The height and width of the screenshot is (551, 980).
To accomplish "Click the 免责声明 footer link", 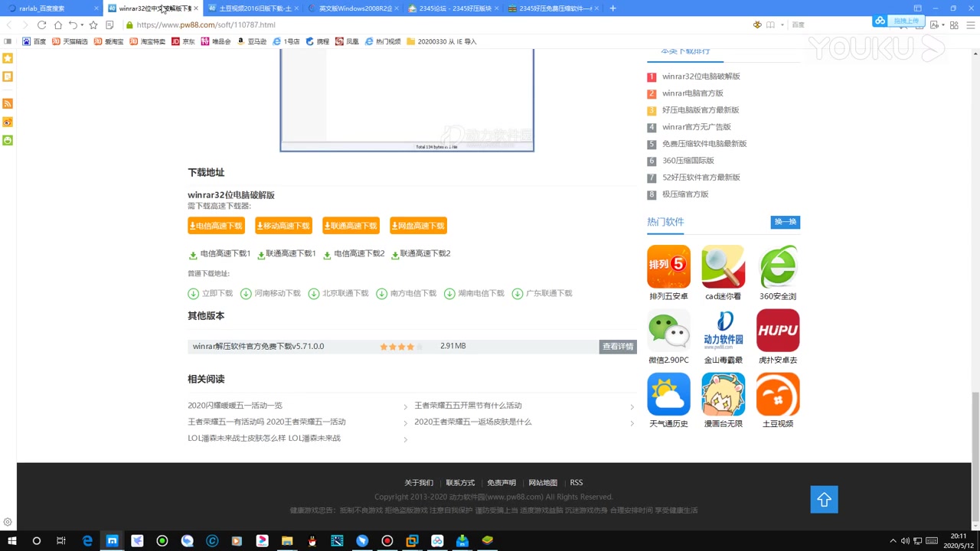I will click(501, 483).
